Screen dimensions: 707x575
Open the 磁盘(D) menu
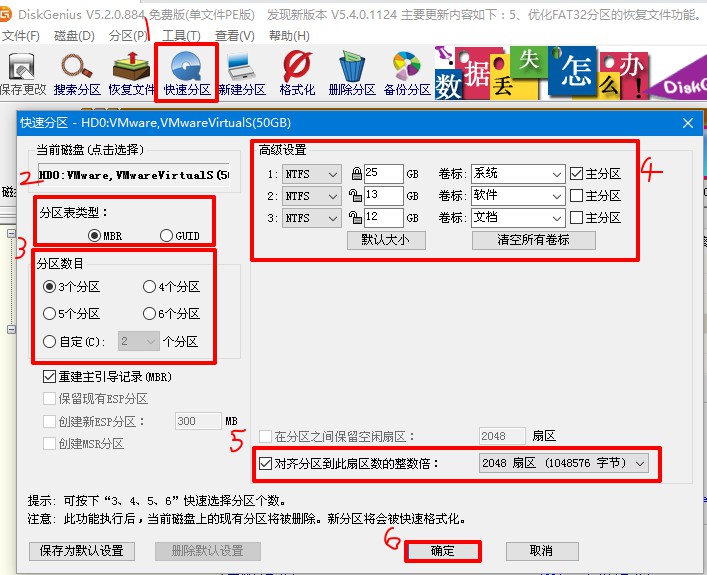coord(74,36)
